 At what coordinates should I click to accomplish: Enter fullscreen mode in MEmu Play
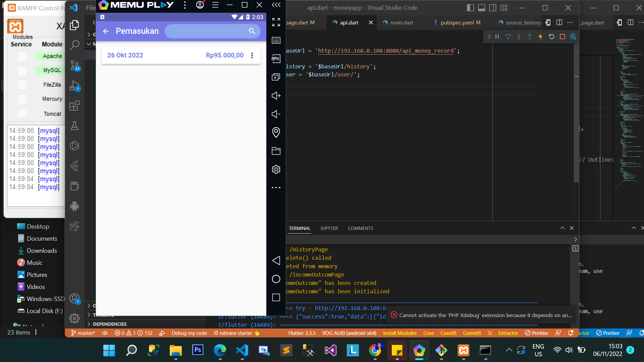click(276, 22)
